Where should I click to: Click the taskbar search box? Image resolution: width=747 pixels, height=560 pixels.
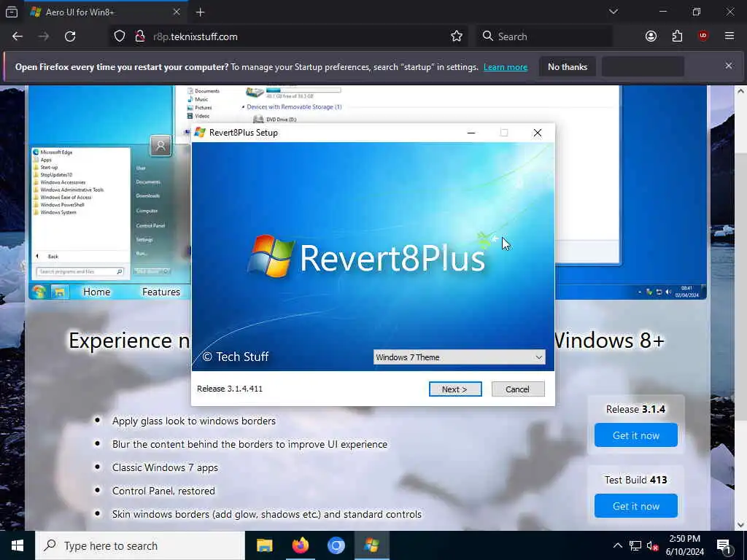[140, 545]
